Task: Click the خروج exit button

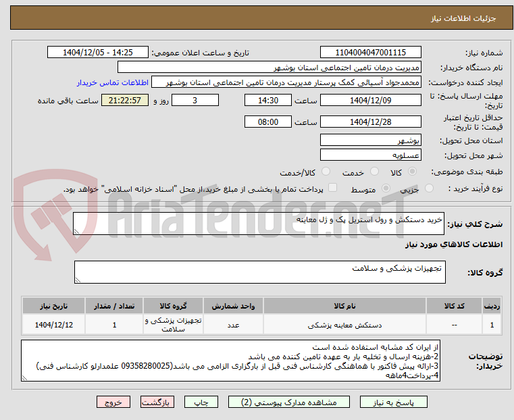Action: click(113, 402)
